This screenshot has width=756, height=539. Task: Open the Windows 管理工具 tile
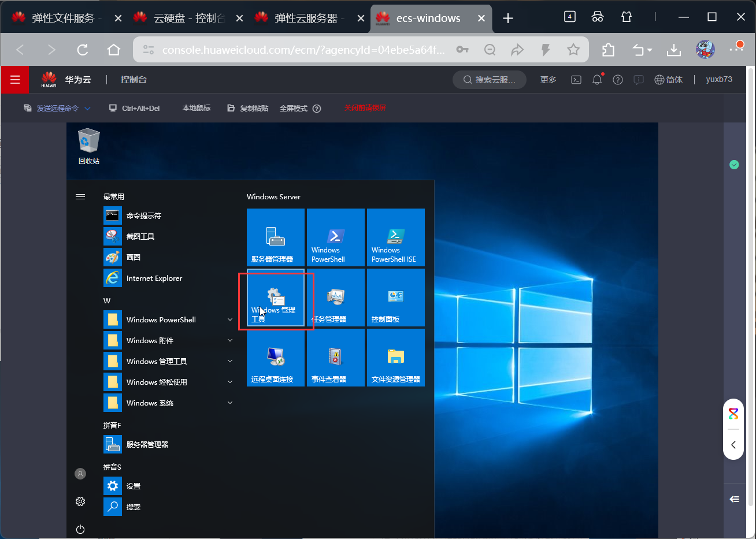(276, 298)
